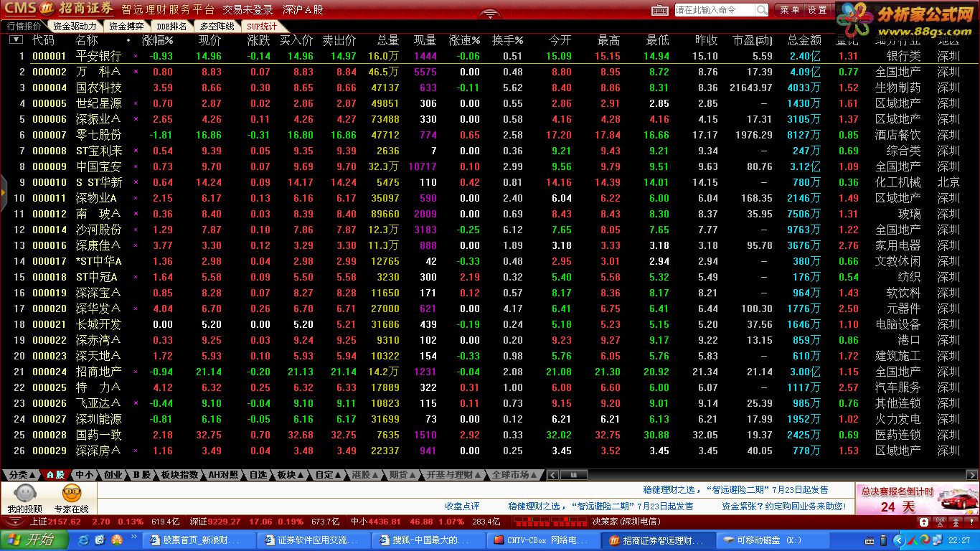Image resolution: width=980 pixels, height=551 pixels.
Task: Select the 板块指数 bottom tab
Action: point(179,475)
